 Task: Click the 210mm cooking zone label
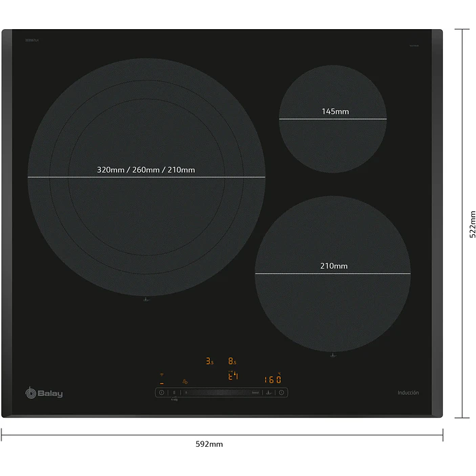(x=334, y=266)
